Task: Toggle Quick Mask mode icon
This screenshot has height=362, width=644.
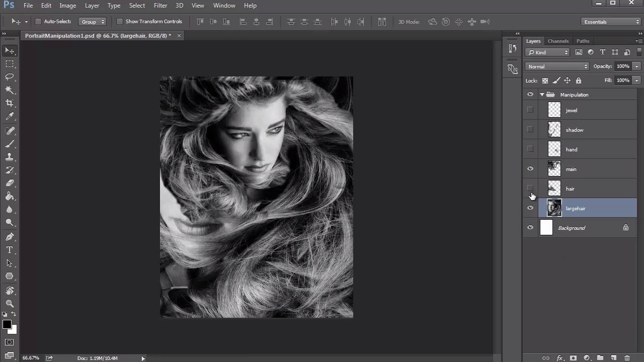Action: click(10, 342)
